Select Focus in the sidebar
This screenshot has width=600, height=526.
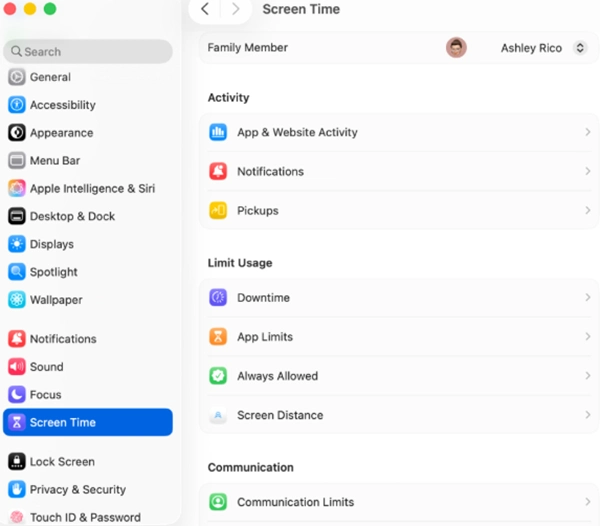(88, 394)
